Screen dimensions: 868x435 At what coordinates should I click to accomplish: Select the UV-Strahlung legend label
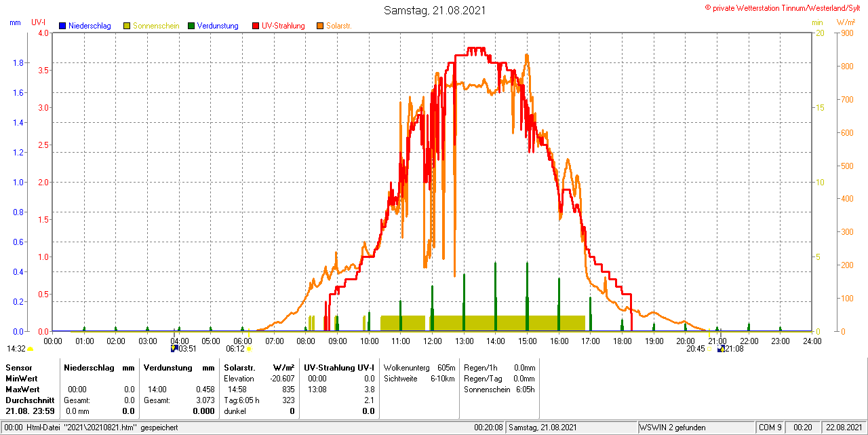[283, 26]
